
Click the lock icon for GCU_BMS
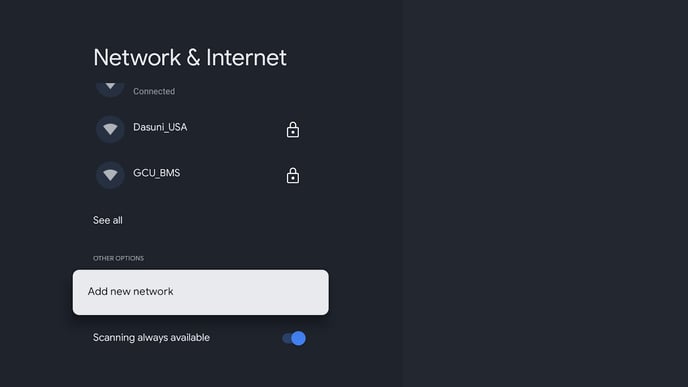point(293,176)
